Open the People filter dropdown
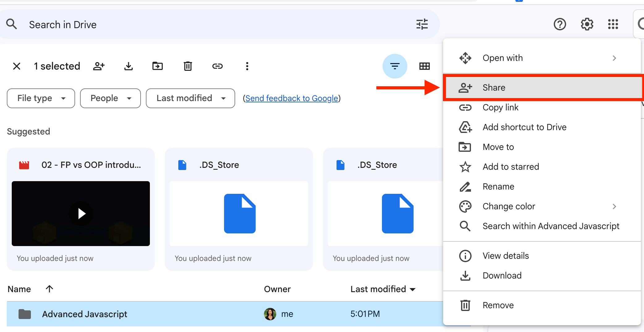Viewport: 644px width, 332px height. (x=110, y=98)
